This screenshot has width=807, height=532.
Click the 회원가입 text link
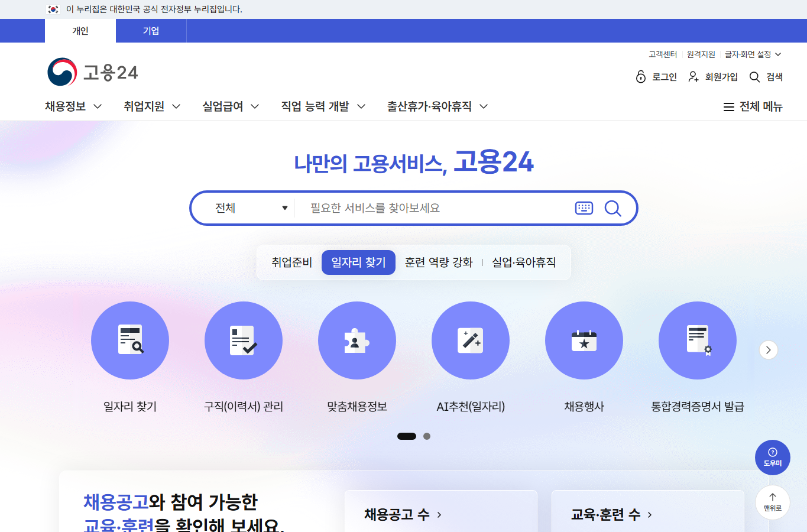coord(721,77)
